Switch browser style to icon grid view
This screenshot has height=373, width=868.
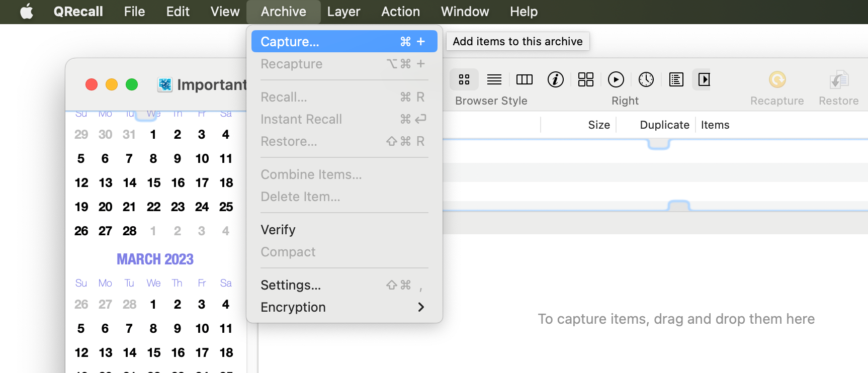(464, 79)
